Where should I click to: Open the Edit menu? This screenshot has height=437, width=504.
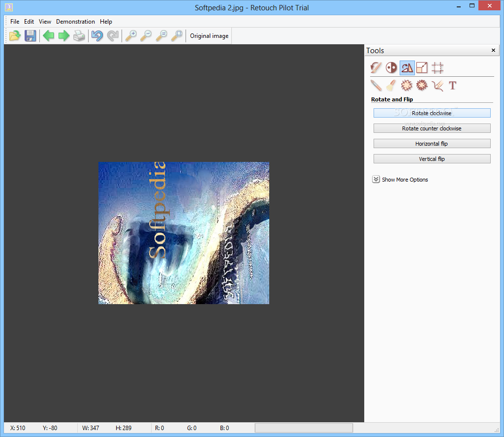point(29,22)
